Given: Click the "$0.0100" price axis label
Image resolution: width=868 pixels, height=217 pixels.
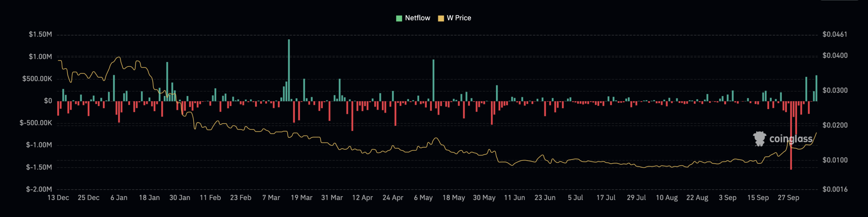Looking at the screenshot, I should coord(835,160).
